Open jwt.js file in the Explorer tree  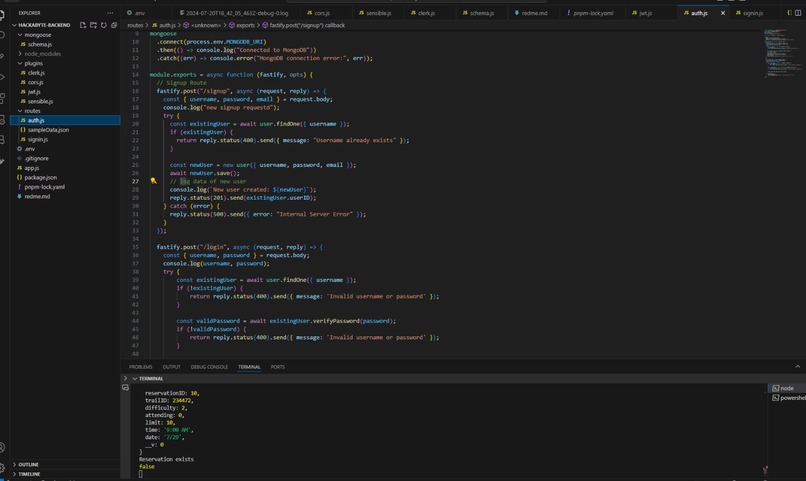[65, 91]
